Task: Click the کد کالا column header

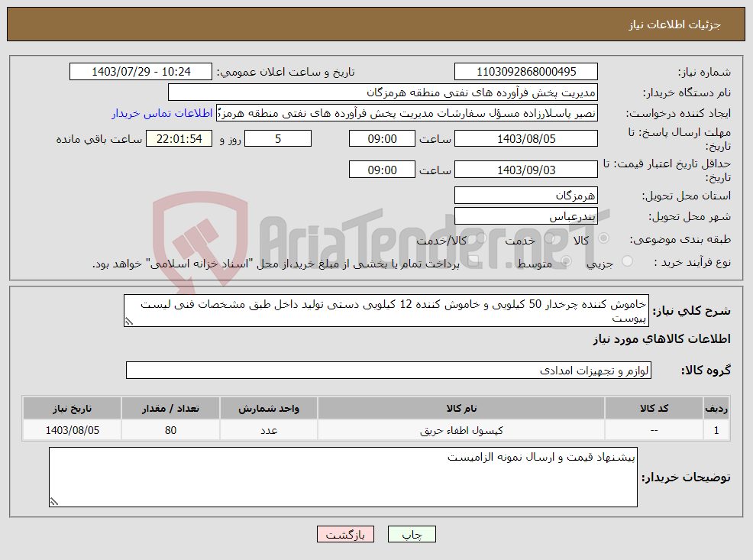Action: (654, 408)
